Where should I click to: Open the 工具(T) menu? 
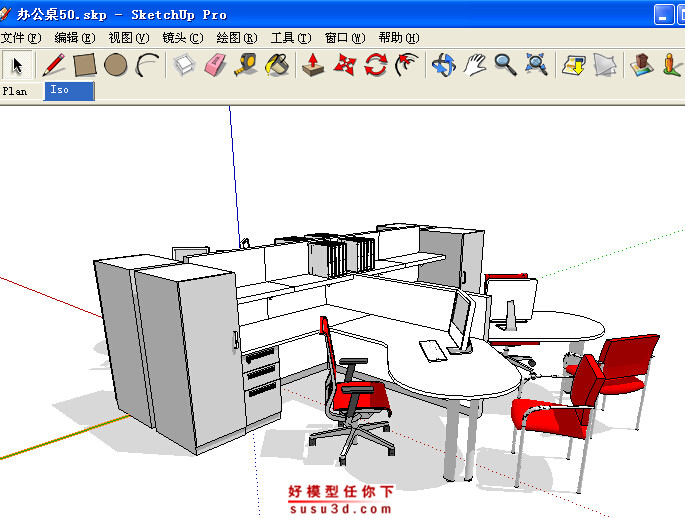point(291,38)
